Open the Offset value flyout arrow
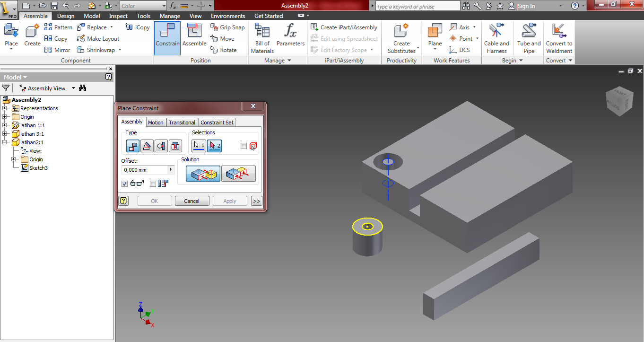The image size is (644, 342). [x=171, y=170]
